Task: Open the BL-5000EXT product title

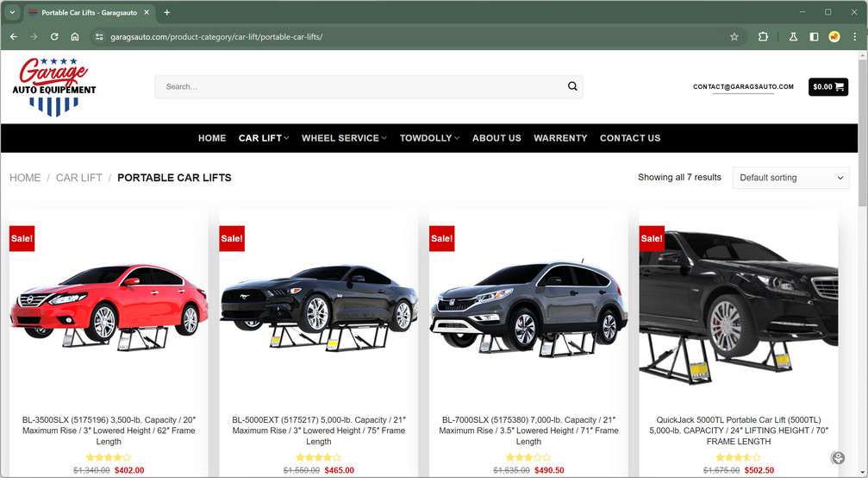Action: coord(318,431)
